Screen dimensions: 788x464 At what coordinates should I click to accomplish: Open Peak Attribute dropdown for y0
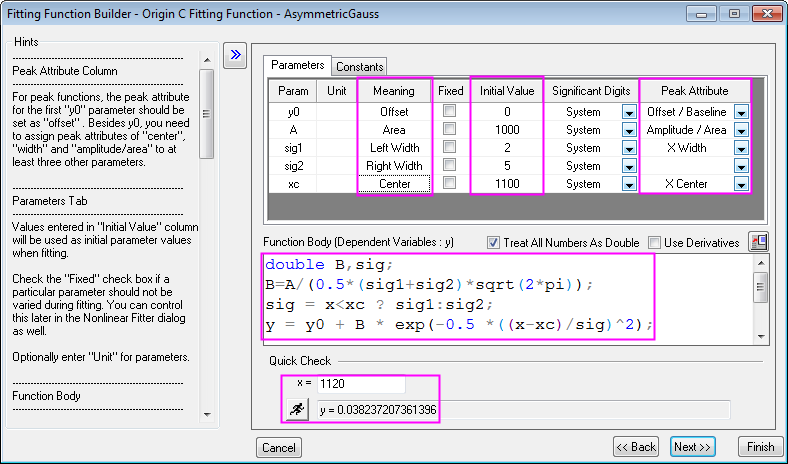click(x=741, y=112)
